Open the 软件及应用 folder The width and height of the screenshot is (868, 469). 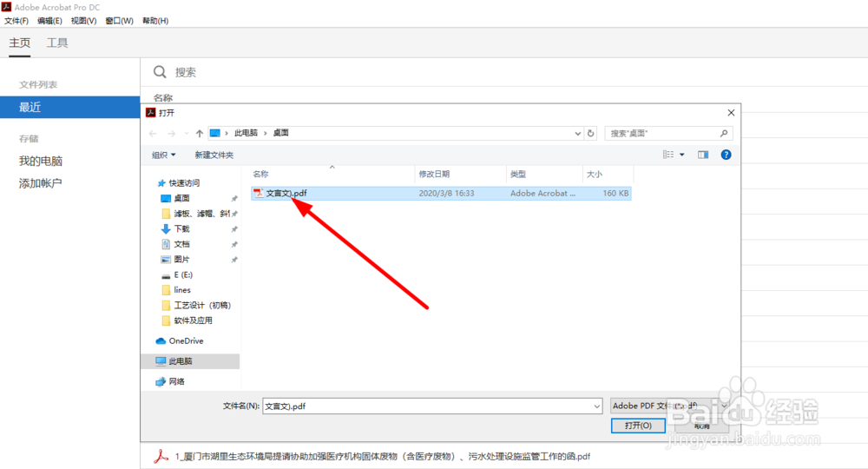coord(194,320)
